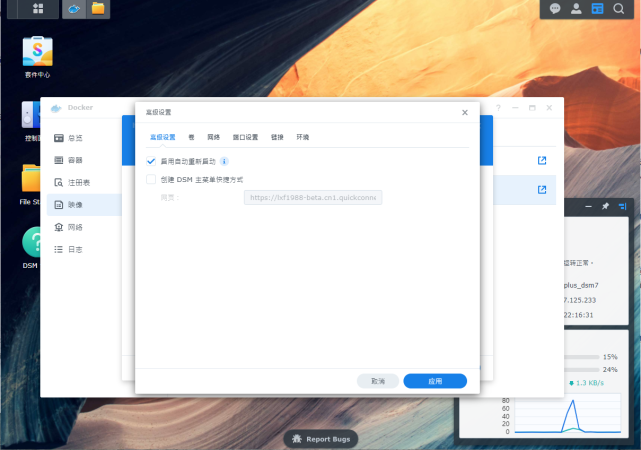641x450 pixels.
Task: Pin the resource monitor widget
Action: (605, 206)
